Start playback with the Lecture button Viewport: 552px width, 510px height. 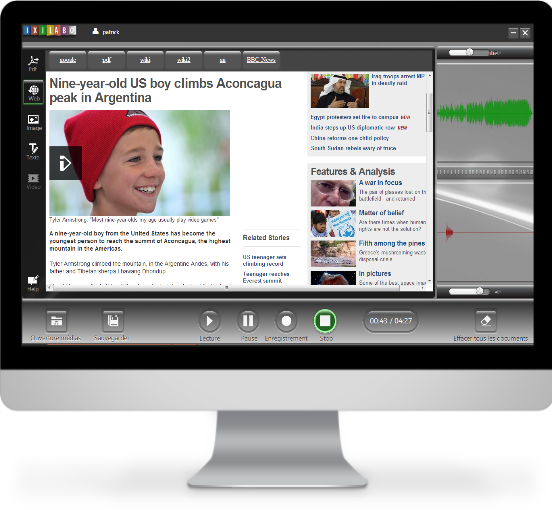[209, 321]
